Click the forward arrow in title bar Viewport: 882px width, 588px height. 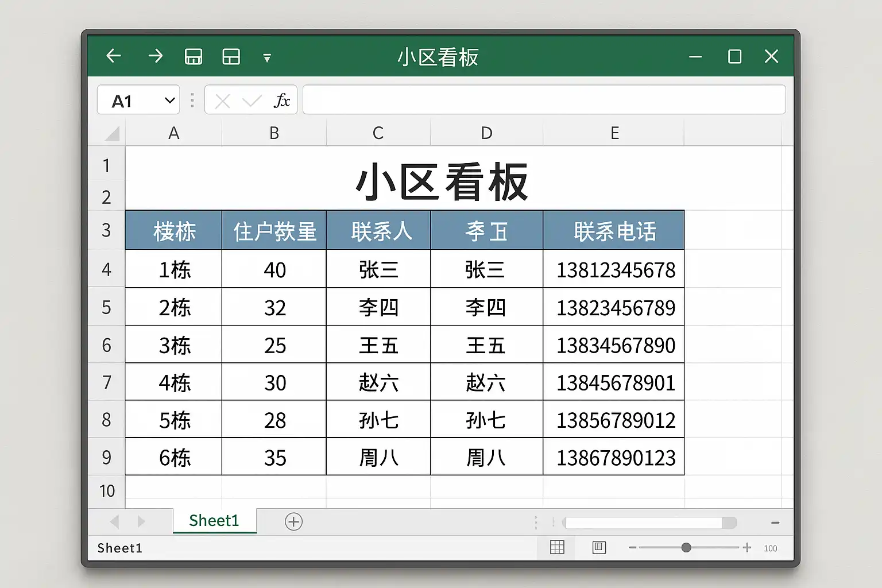coord(155,56)
